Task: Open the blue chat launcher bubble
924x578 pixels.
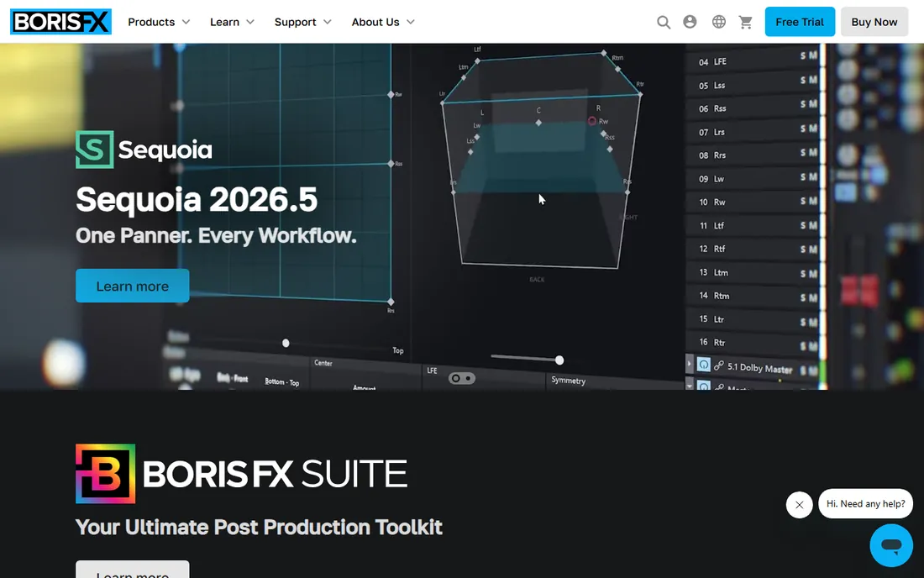Action: coord(891,545)
